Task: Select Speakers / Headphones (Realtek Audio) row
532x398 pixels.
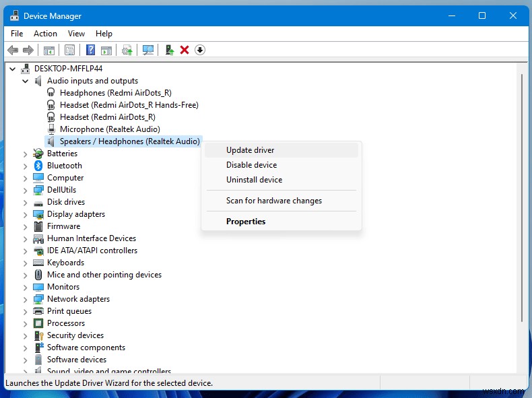Action: 123,141
